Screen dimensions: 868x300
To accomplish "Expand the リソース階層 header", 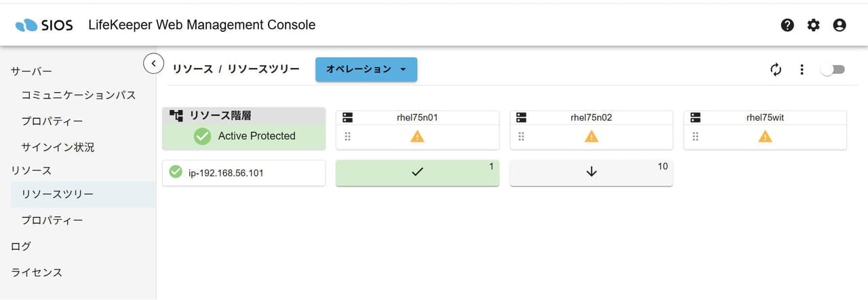I will [x=244, y=115].
